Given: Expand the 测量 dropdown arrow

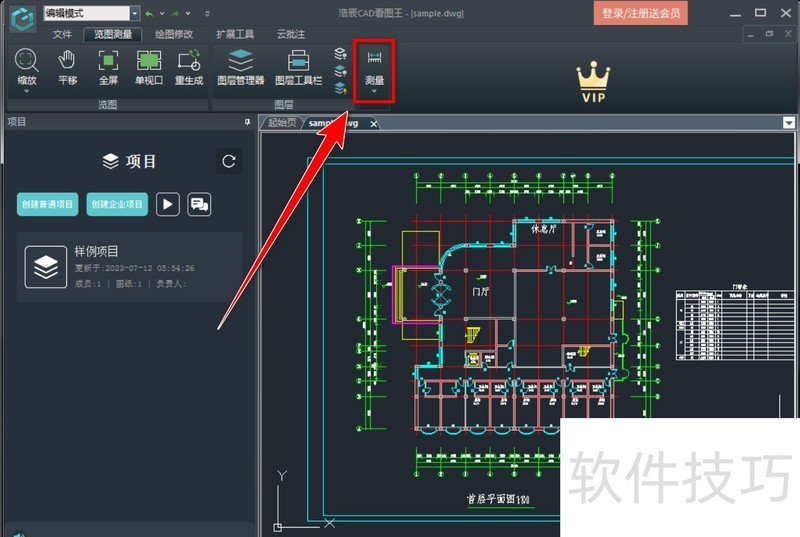Looking at the screenshot, I should coord(374,91).
